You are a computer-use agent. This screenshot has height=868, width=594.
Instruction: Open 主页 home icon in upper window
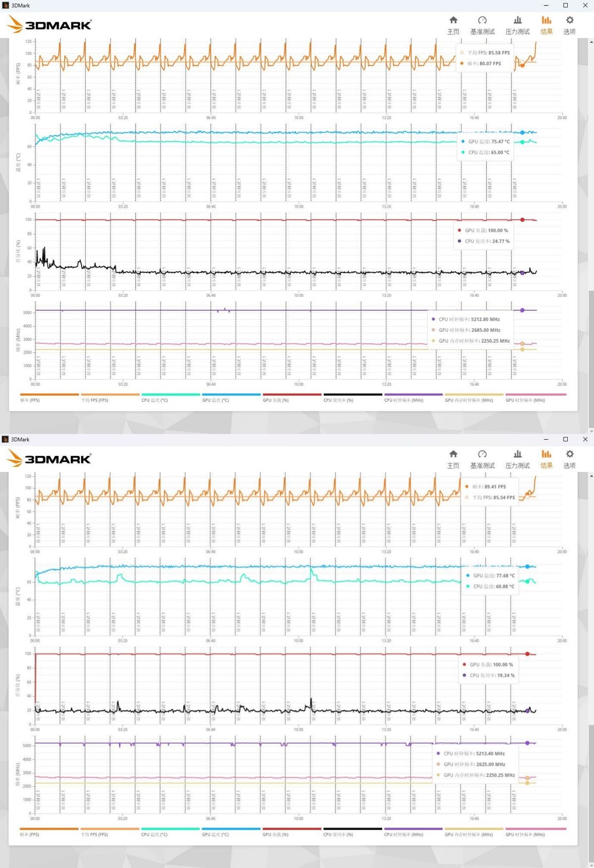[x=453, y=25]
